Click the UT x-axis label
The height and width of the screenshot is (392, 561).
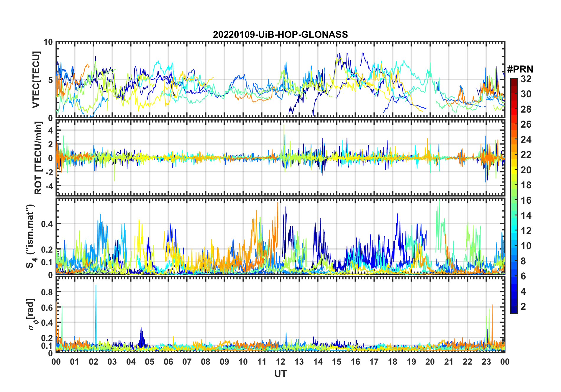[x=280, y=374]
